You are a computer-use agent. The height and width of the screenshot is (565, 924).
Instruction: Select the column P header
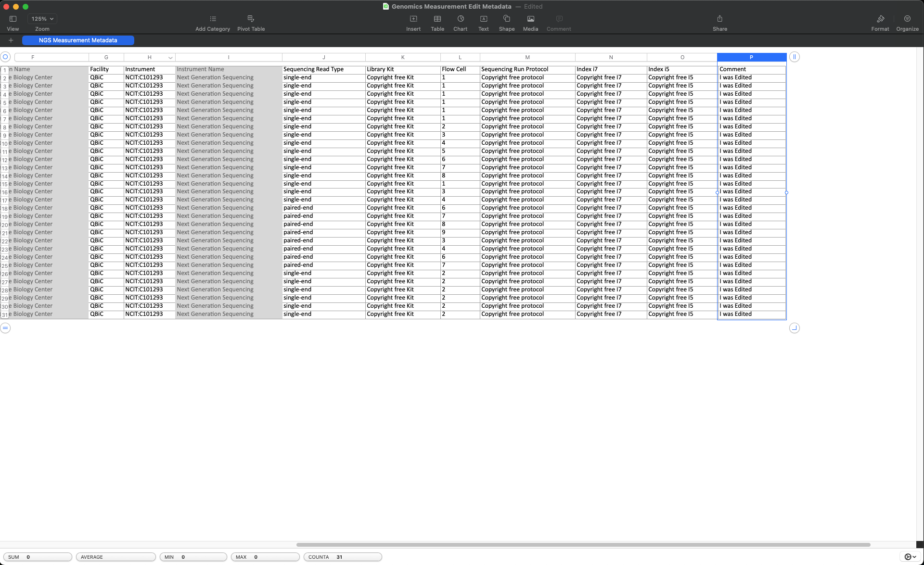pyautogui.click(x=751, y=57)
